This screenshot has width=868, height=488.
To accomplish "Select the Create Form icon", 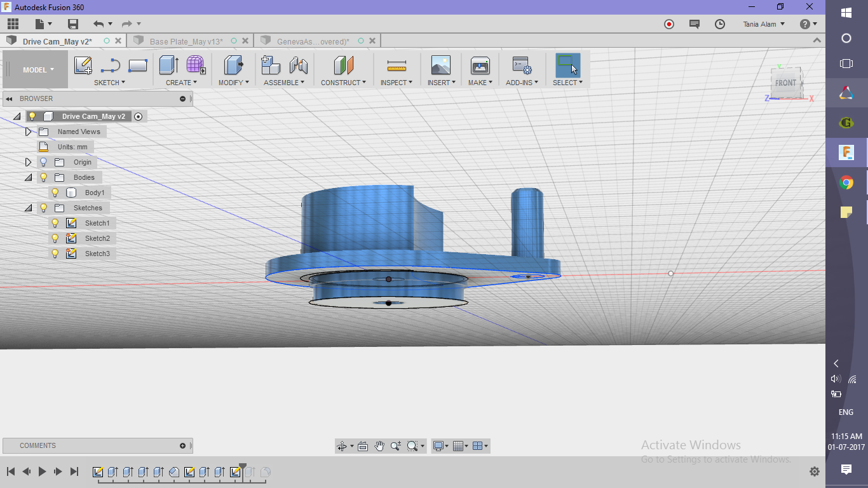I will tap(194, 64).
